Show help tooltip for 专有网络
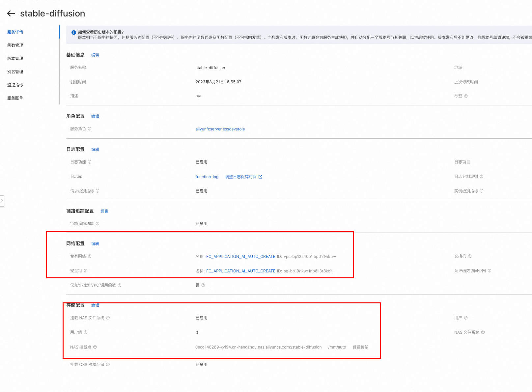 coord(90,256)
